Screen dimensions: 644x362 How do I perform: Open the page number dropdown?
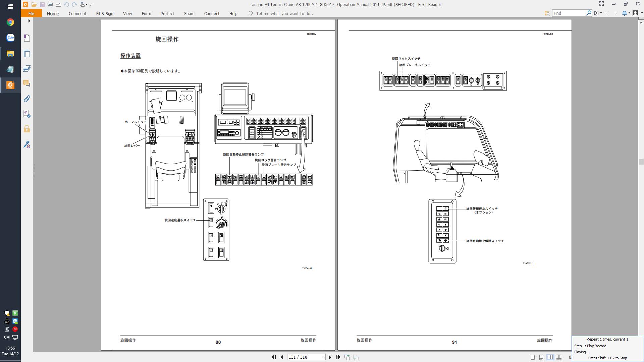(x=323, y=357)
